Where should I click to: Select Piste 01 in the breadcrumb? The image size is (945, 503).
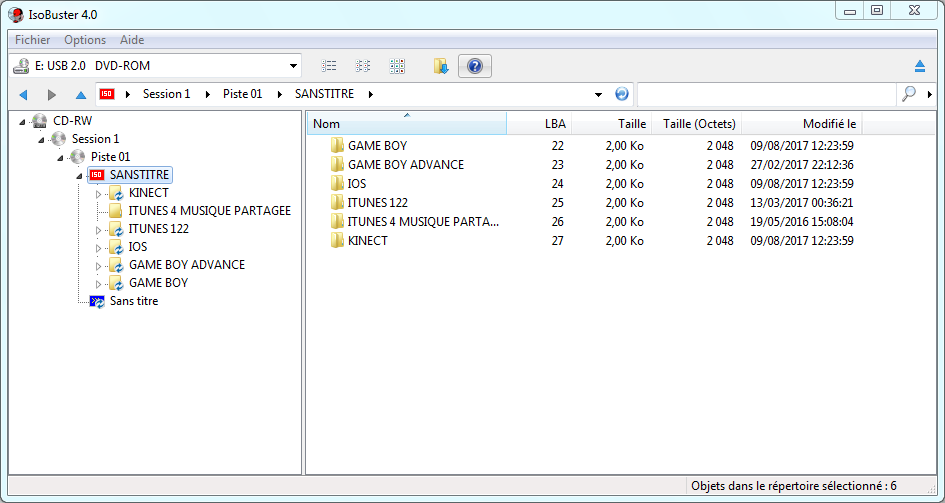243,94
